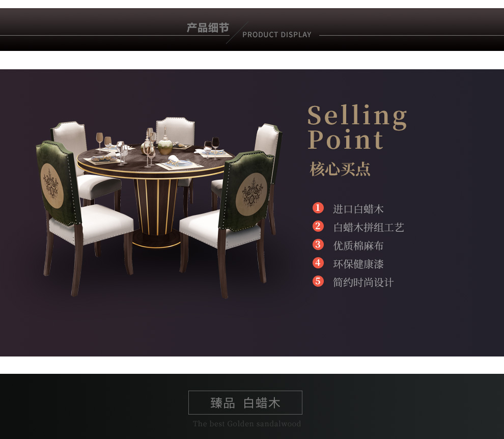Click the front-right green chair back emblem
504x439 pixels.
click(x=251, y=194)
